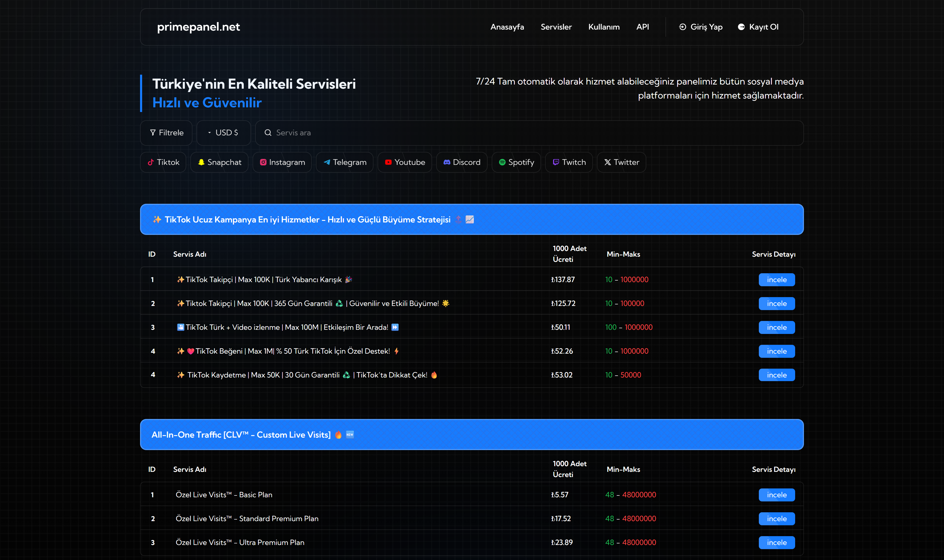Choose the Telegram paper-plane icon chip
944x560 pixels.
(x=345, y=162)
